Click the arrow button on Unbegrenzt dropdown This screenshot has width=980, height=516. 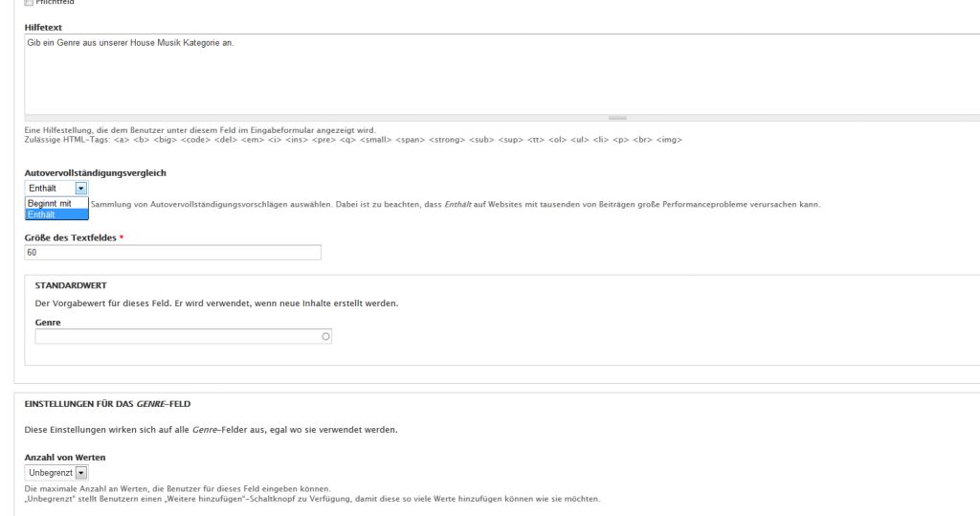pos(81,472)
